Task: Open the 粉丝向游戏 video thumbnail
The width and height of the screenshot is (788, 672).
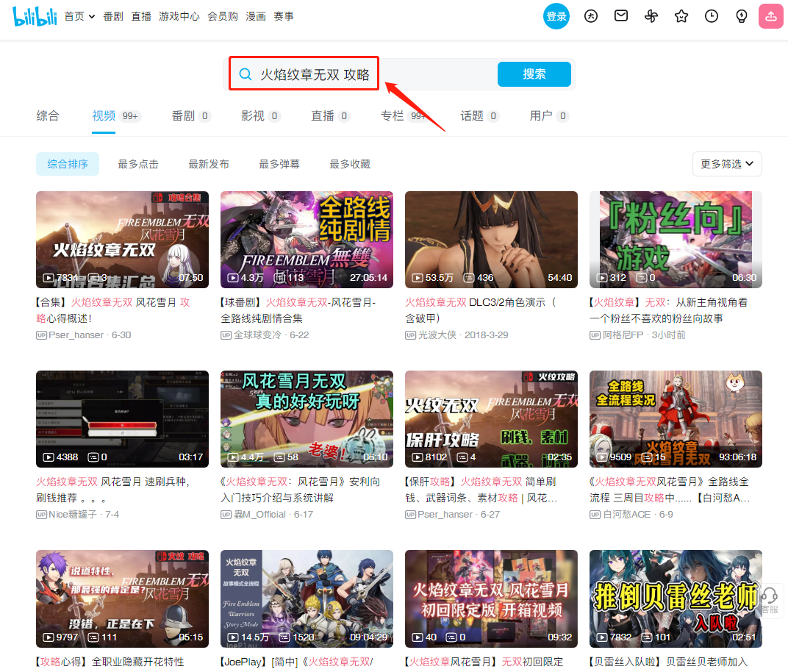Action: tap(676, 239)
